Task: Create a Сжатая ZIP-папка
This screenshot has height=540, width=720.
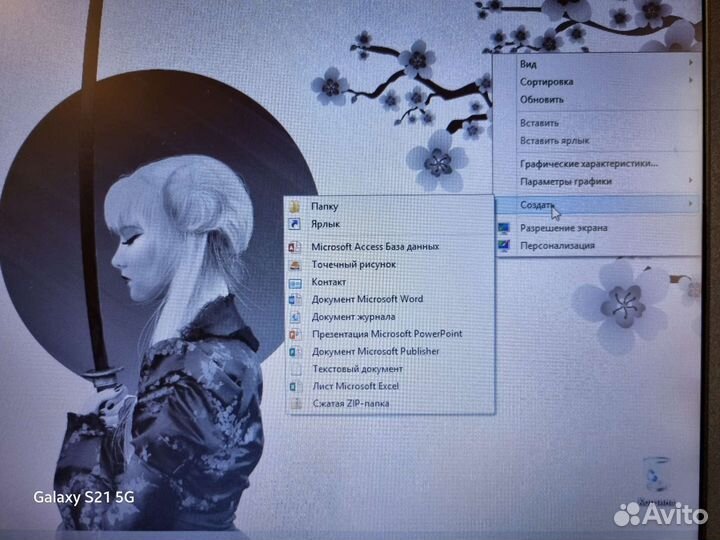Action: 389,404
